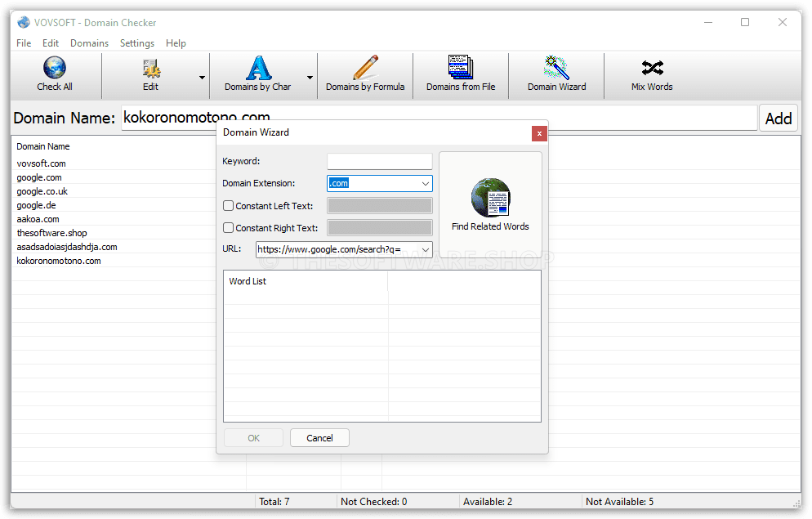Open the Domains by Char tool
This screenshot has height=519, width=812.
tap(258, 74)
